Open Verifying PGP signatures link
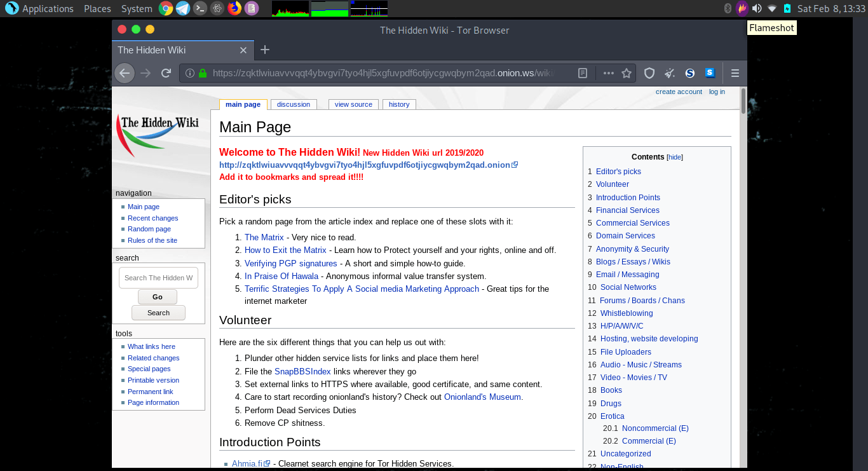This screenshot has height=471, width=868. (x=291, y=263)
